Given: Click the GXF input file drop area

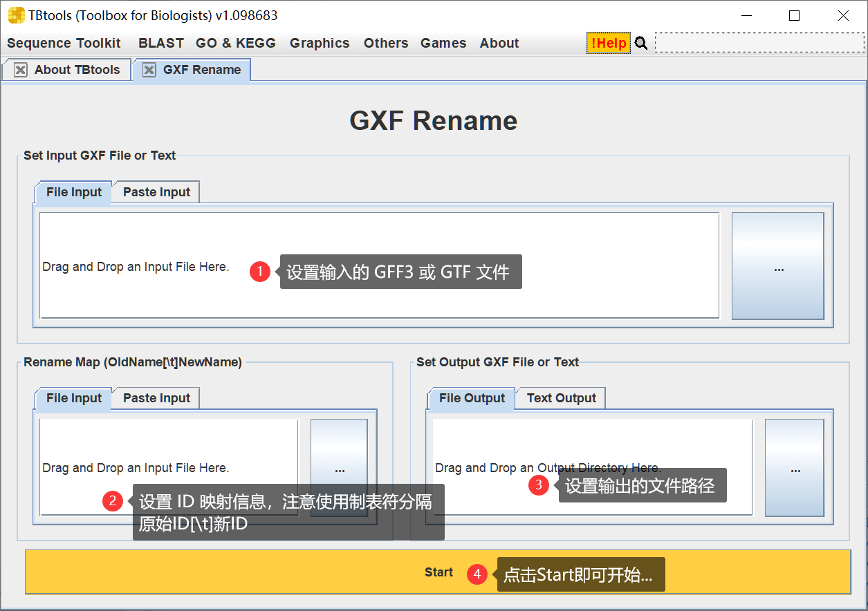Looking at the screenshot, I should point(379,265).
